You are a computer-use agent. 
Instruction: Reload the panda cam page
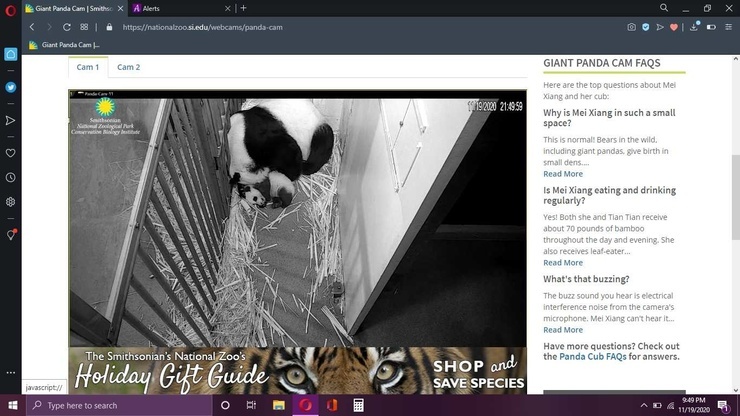(x=67, y=27)
